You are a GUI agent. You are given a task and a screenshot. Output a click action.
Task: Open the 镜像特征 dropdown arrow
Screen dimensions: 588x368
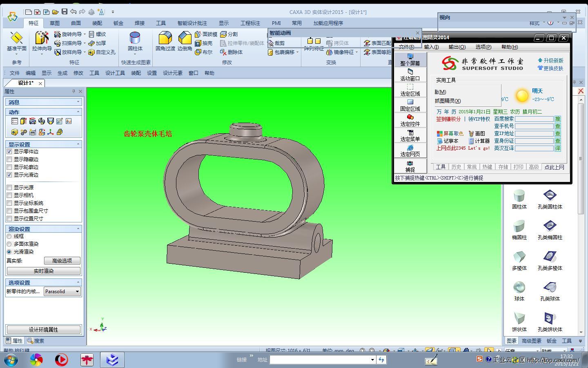(356, 52)
